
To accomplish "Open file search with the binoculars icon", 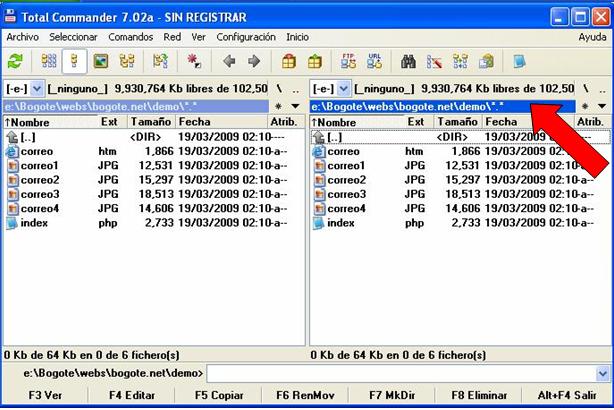I will tap(409, 61).
